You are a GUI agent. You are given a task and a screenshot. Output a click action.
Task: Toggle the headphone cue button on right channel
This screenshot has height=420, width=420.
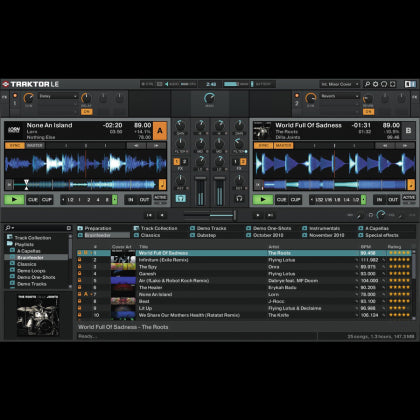tap(239, 199)
